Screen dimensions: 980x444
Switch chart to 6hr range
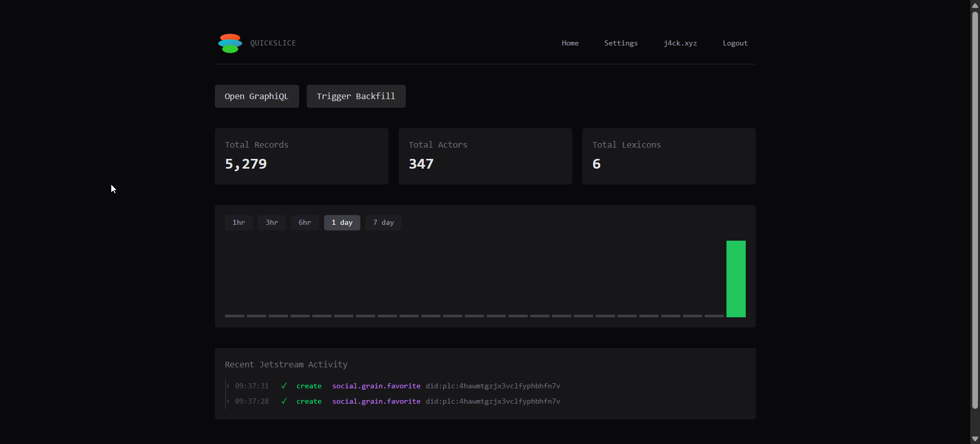[305, 223]
